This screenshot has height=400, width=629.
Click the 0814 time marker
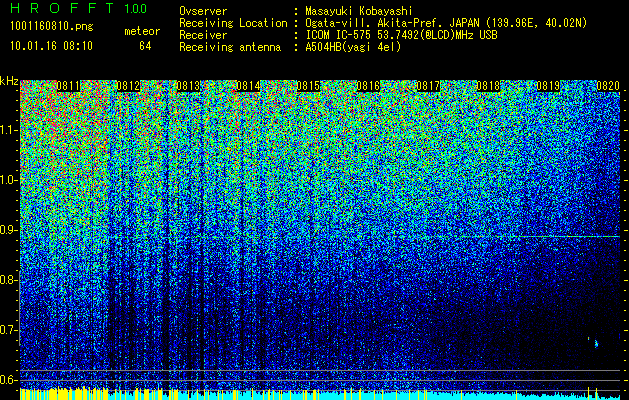point(248,86)
